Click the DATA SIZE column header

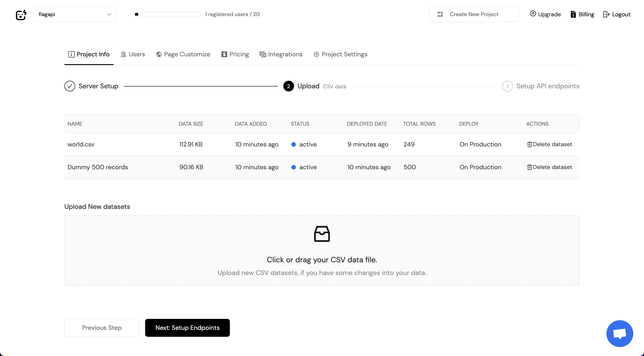point(191,124)
